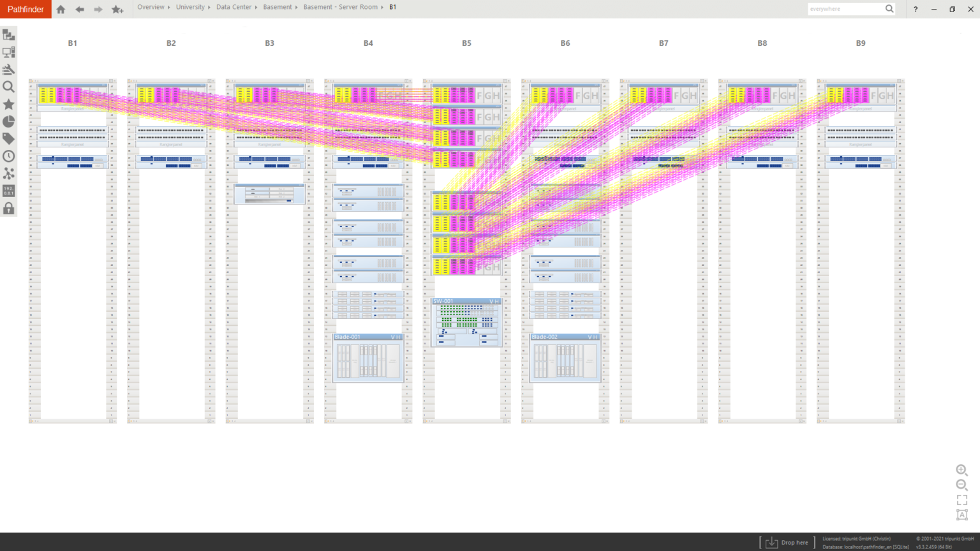The height and width of the screenshot is (551, 980).
Task: Open the 192.0.0.1 IP address tool
Action: tap(8, 189)
